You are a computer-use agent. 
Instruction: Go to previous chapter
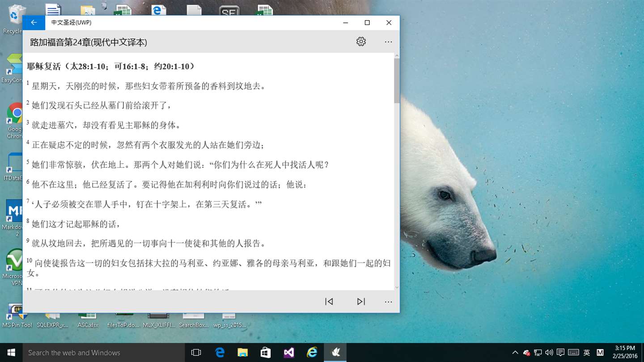[x=329, y=302]
